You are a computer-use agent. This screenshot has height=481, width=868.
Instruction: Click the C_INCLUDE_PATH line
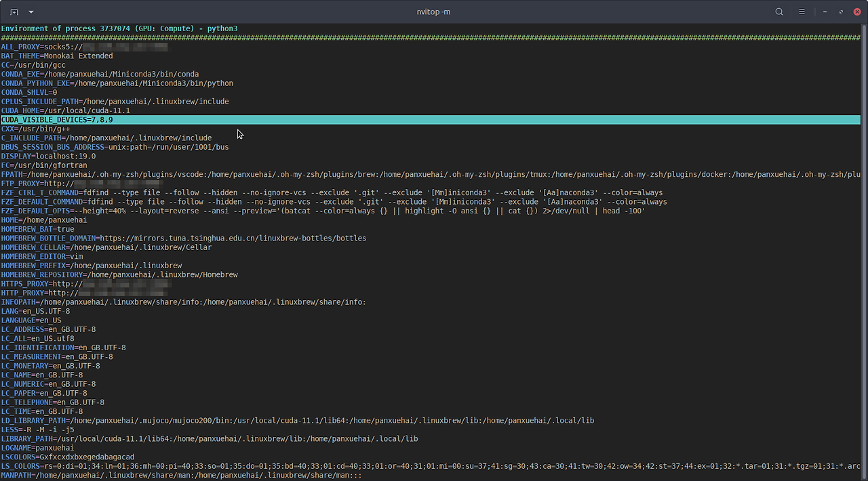pyautogui.click(x=106, y=138)
